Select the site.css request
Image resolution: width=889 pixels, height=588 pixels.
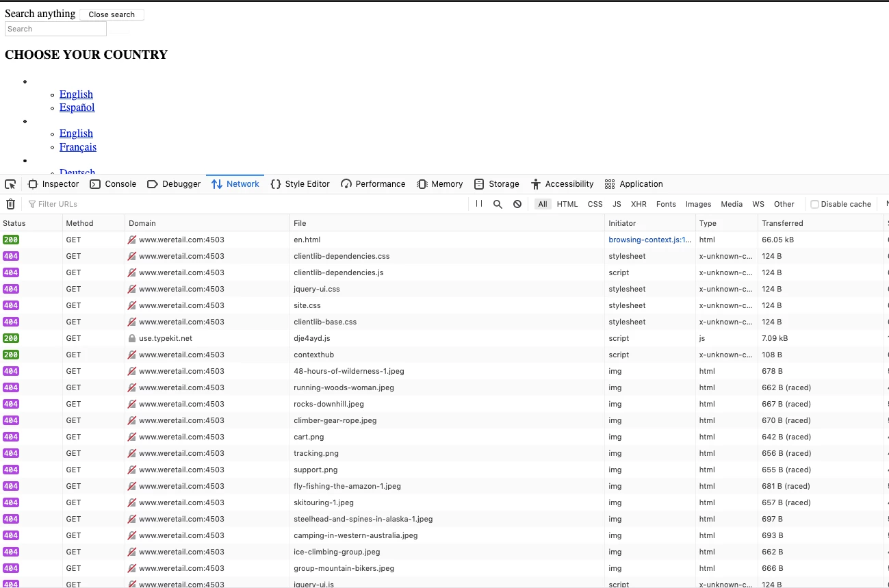coord(444,305)
